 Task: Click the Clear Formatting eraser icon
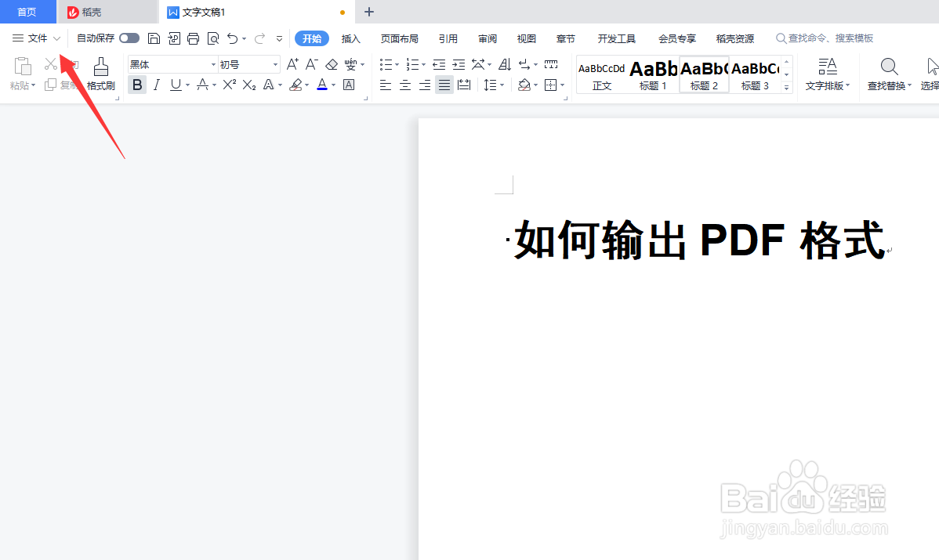[331, 64]
